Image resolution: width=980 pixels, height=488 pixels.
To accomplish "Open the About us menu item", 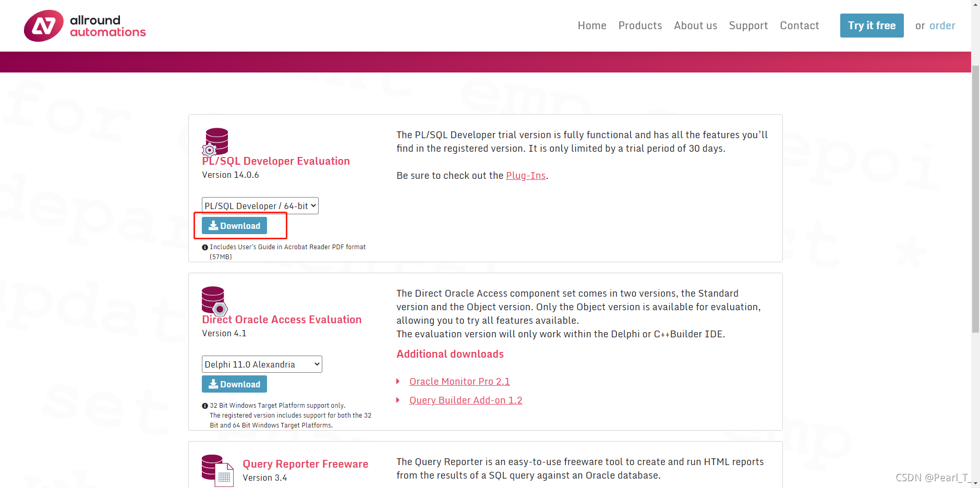I will point(695,26).
